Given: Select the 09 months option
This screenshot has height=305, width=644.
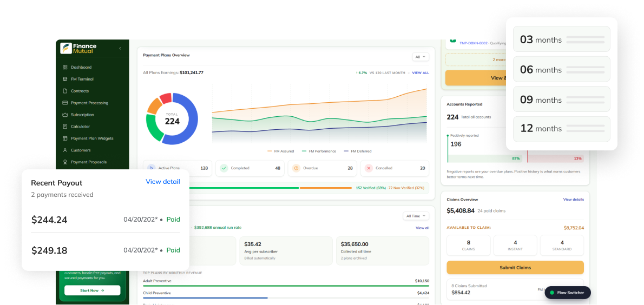Looking at the screenshot, I should (x=561, y=100).
